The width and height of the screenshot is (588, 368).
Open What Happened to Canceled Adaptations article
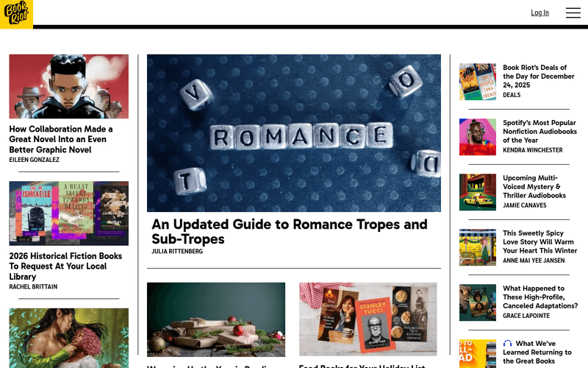tap(540, 297)
